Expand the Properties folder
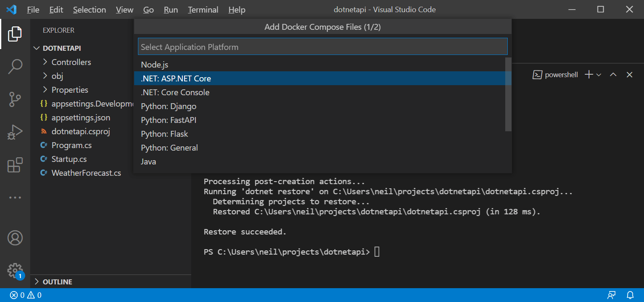The width and height of the screenshot is (644, 302). click(x=70, y=90)
